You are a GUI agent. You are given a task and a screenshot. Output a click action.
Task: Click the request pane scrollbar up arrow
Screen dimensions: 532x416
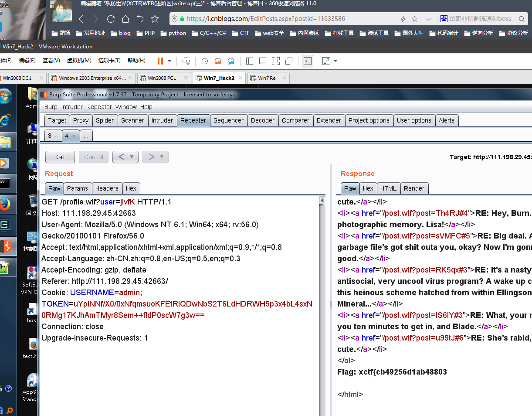pyautogui.click(x=322, y=200)
